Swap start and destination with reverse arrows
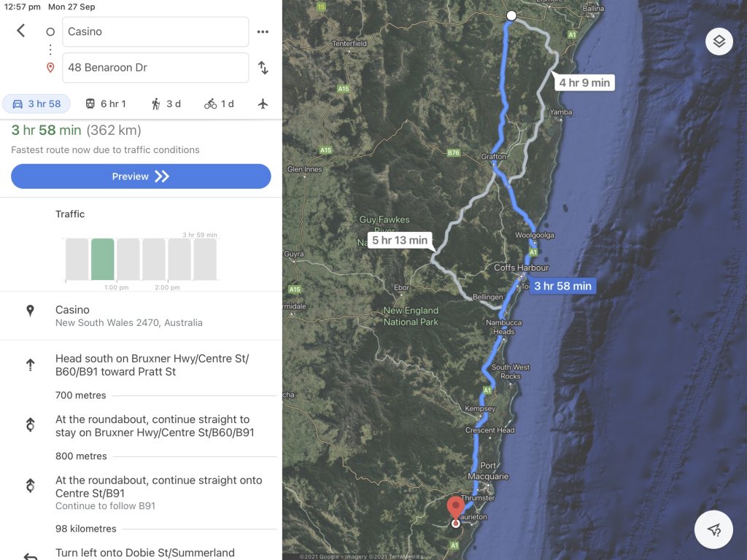The height and width of the screenshot is (560, 747). [x=263, y=68]
